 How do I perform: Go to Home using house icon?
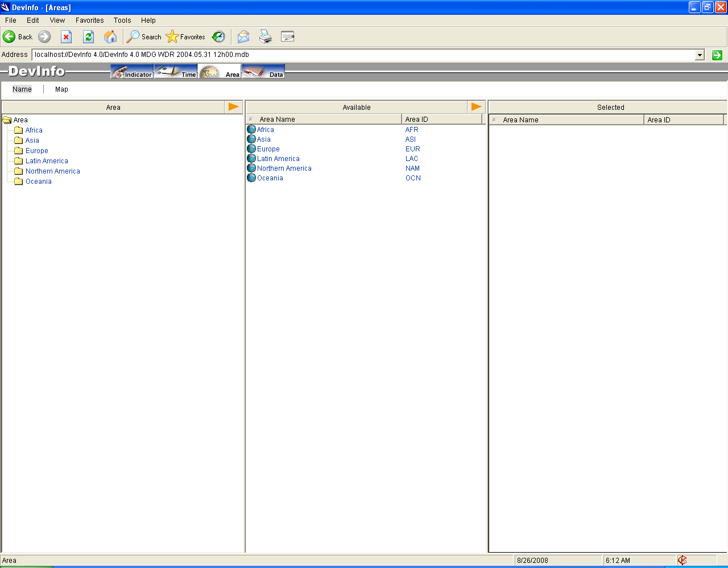(110, 37)
